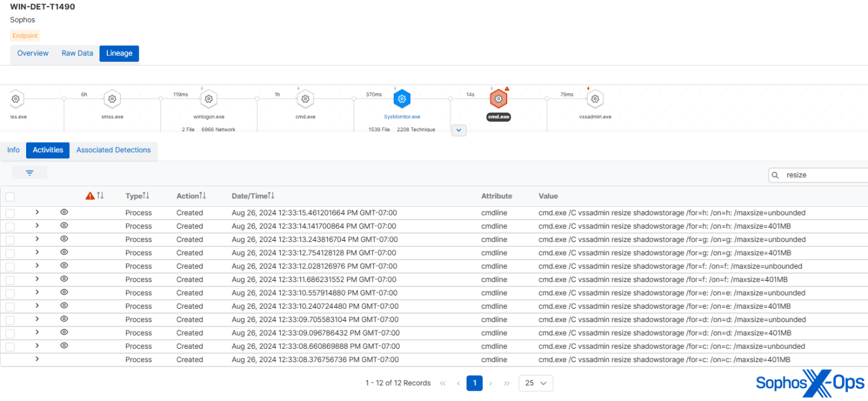Select the smss.exe node in the process chain

tap(112, 99)
